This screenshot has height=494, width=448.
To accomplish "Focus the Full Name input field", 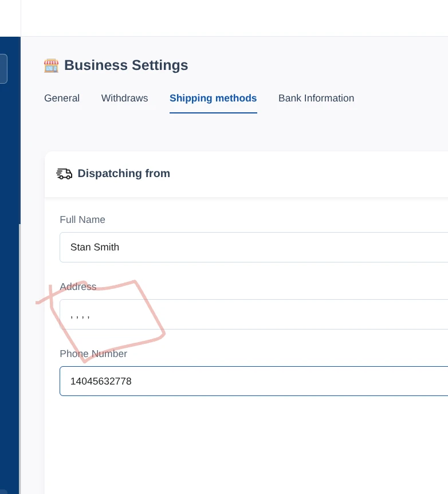I will pyautogui.click(x=253, y=247).
